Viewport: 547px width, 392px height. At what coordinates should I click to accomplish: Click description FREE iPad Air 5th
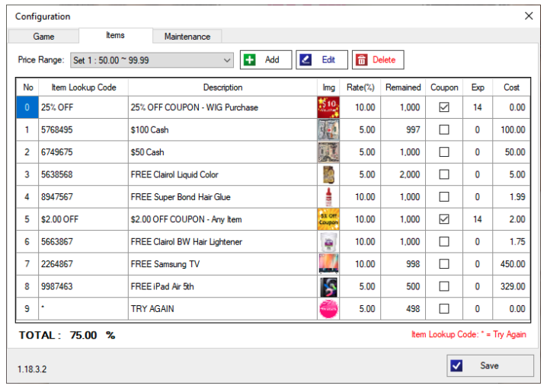(x=162, y=286)
